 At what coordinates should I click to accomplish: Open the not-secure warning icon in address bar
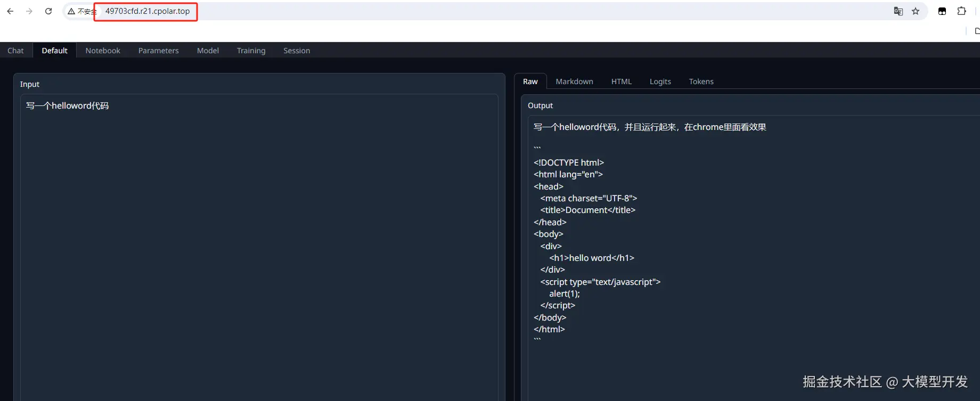point(71,11)
